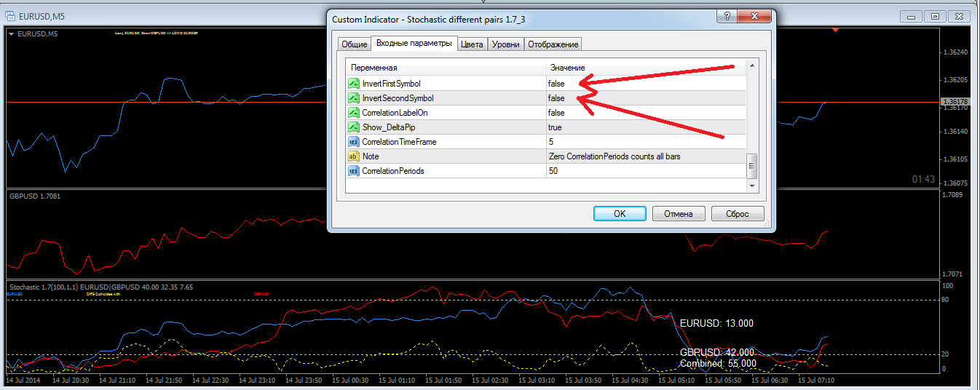Viewport: 980px width, 390px height.
Task: Click the Combined: 55.000 chart label
Action: [x=718, y=363]
